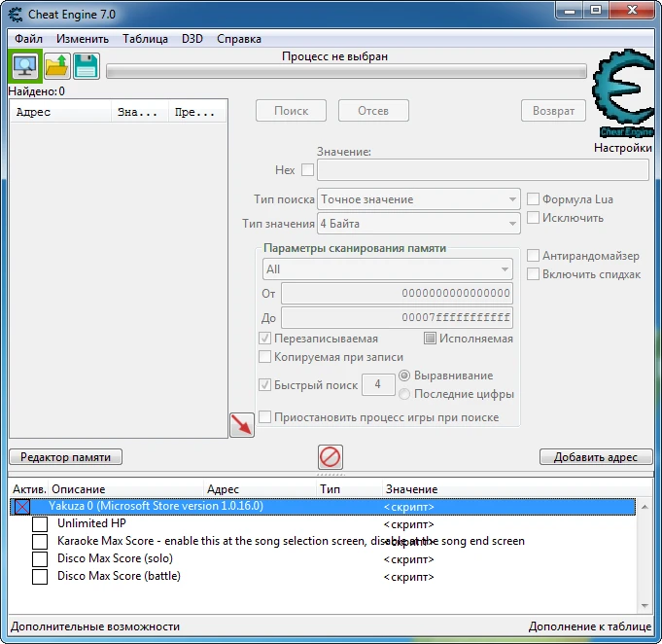662x644 pixels.
Task: Click the red arrow to copy selected addresses
Action: coord(242,425)
